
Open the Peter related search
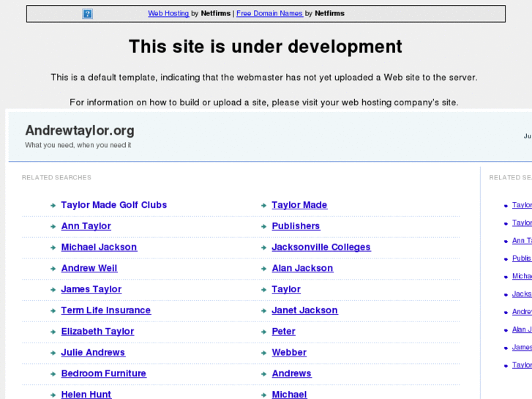tap(284, 331)
